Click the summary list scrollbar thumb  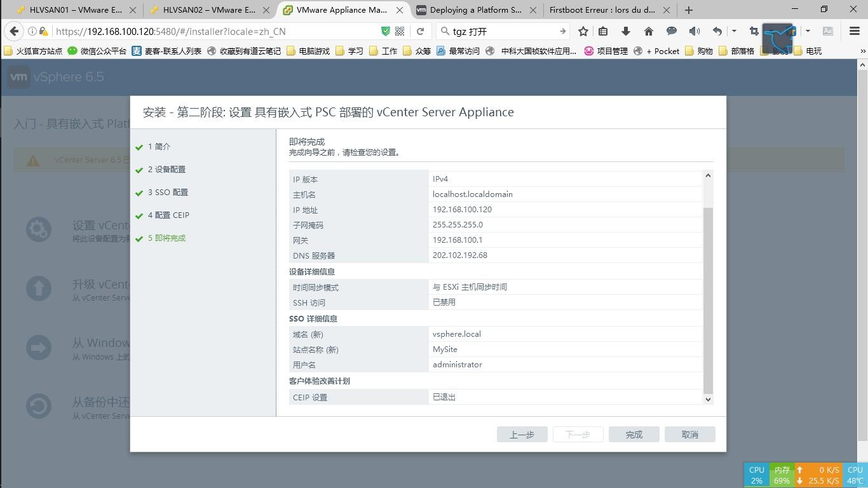pos(708,300)
